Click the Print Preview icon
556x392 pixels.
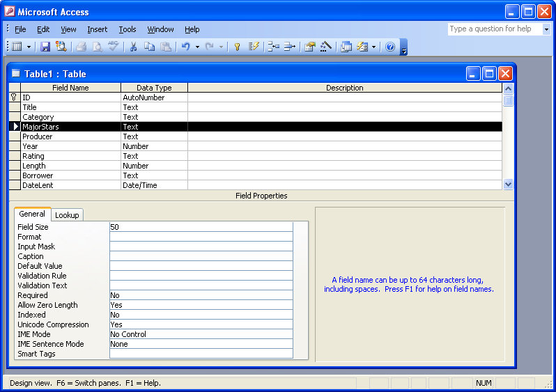point(97,47)
